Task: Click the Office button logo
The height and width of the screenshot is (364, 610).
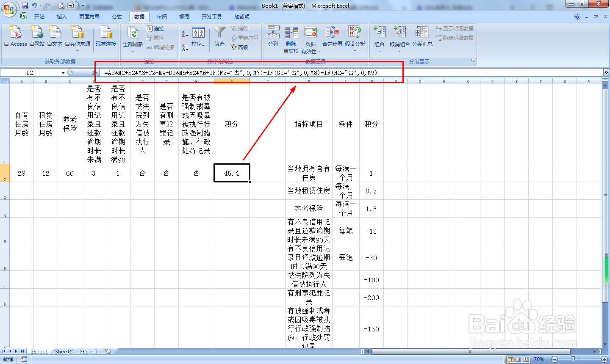Action: [x=8, y=8]
